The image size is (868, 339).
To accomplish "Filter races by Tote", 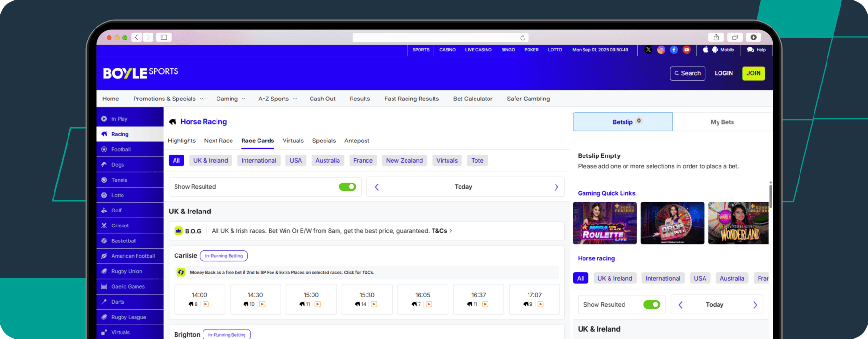I will tap(477, 160).
